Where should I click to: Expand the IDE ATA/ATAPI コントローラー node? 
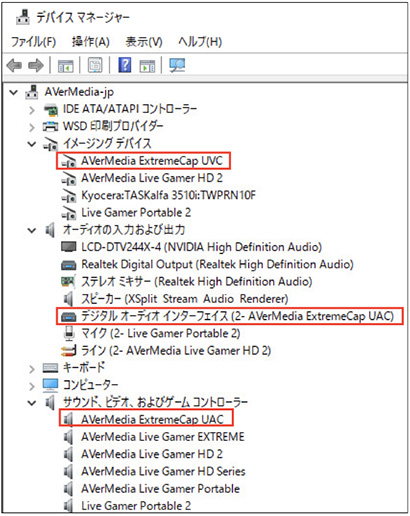(x=32, y=110)
